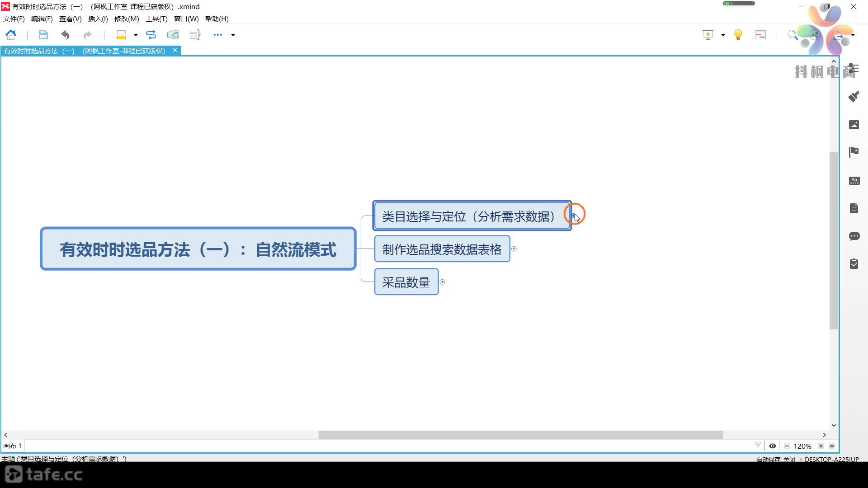868x488 pixels.
Task: Open the 查看(V) menu
Action: pos(70,19)
